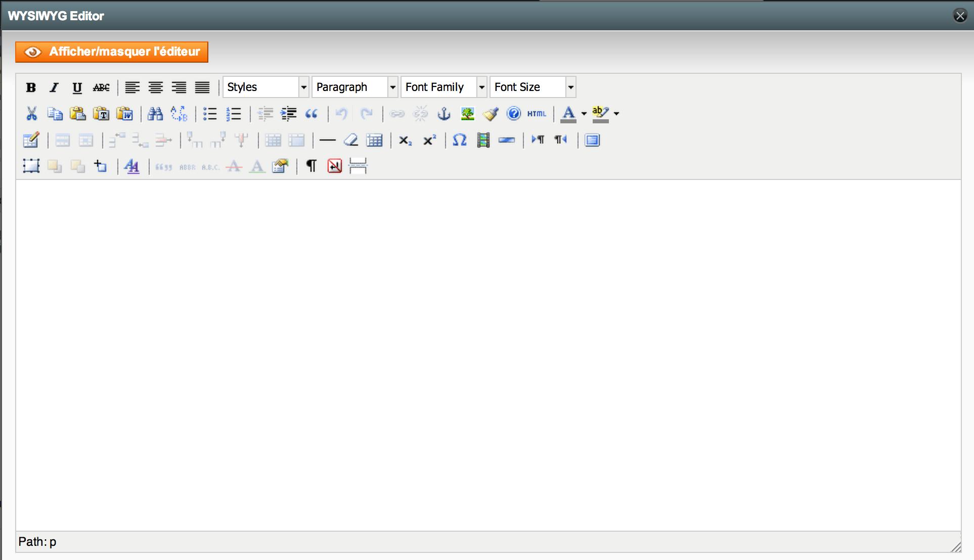Click Afficher/masquer l'éditeur button
This screenshot has height=560, width=974.
tap(112, 52)
